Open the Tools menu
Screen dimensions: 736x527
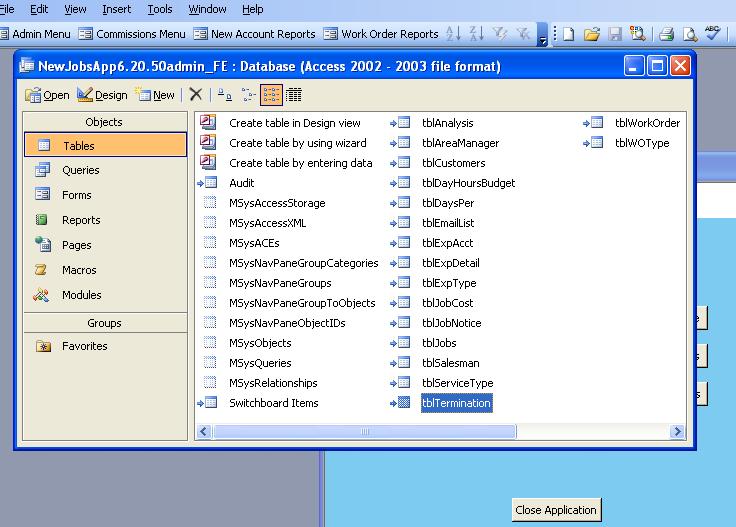tap(160, 9)
